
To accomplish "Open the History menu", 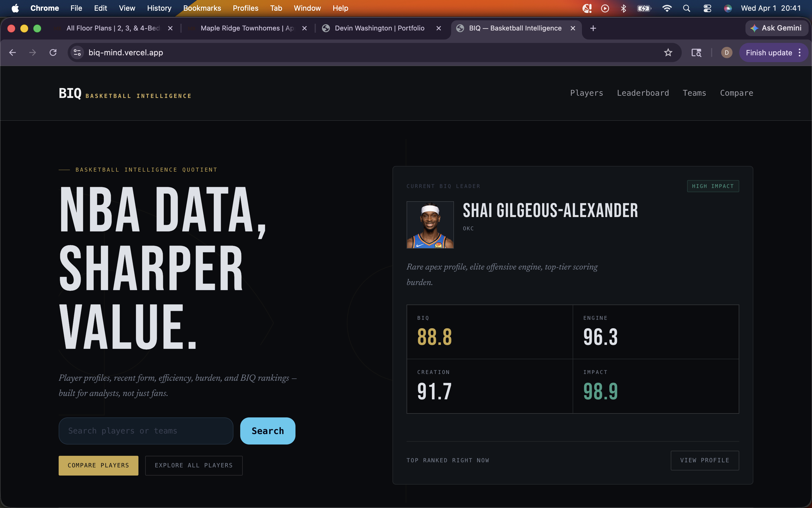I will coord(159,8).
